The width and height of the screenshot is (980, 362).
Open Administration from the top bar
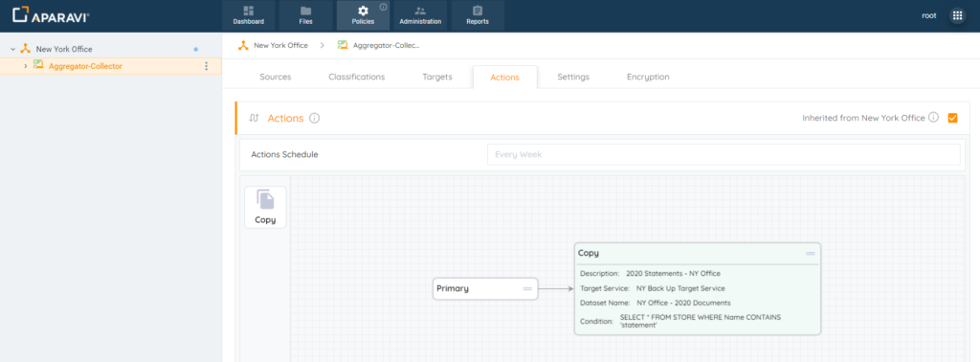point(420,15)
